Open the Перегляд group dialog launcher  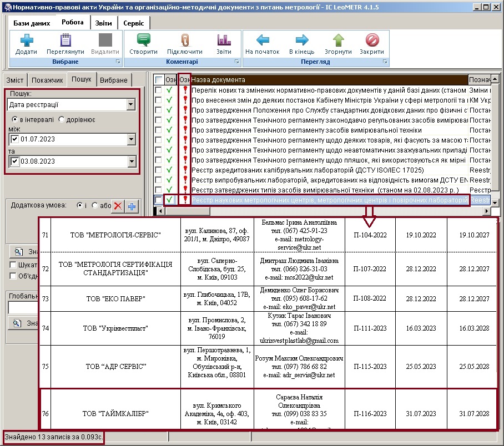[385, 62]
